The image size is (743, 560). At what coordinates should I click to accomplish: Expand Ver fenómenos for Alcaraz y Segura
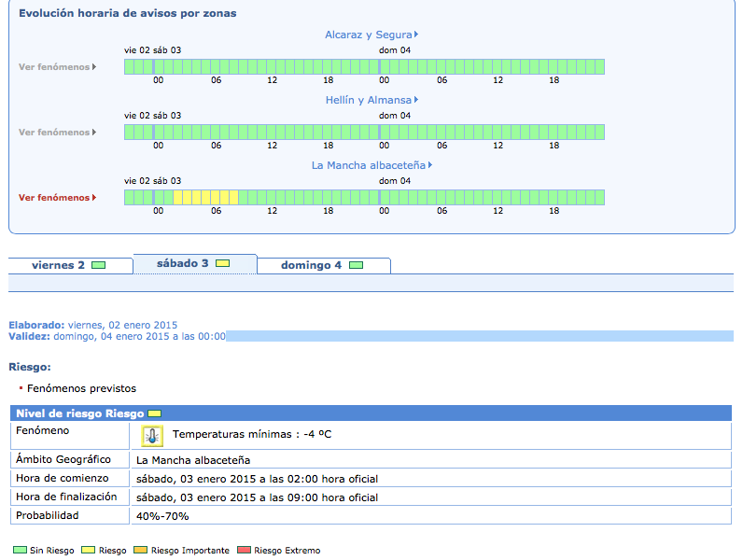click(57, 67)
